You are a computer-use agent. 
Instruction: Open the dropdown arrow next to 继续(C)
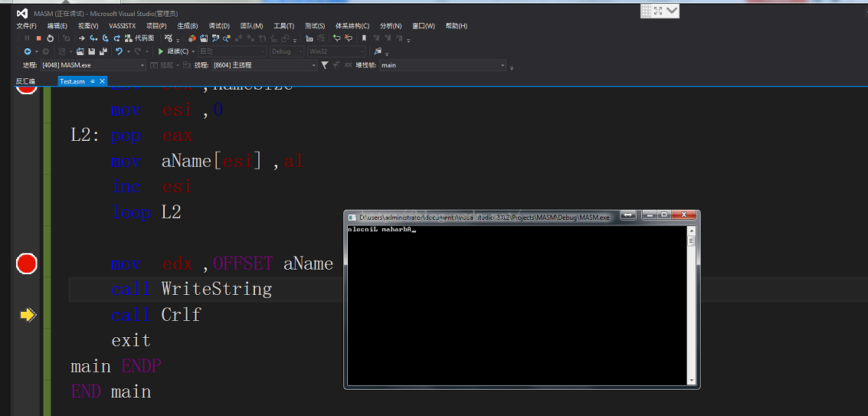(193, 51)
